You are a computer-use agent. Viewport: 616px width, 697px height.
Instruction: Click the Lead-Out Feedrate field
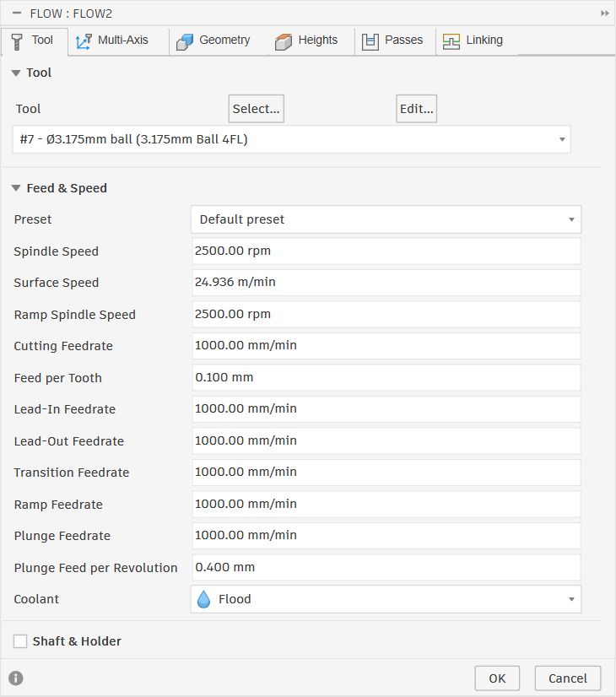(x=386, y=440)
